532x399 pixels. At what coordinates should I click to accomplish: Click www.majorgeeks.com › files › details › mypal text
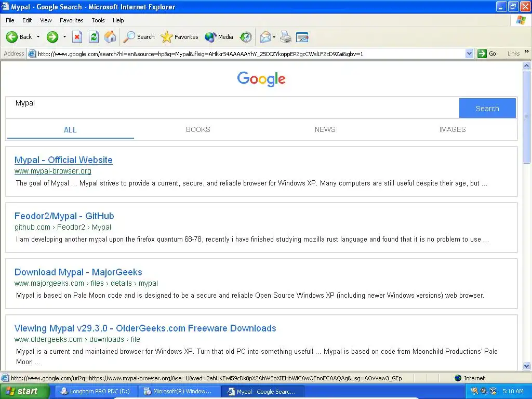pyautogui.click(x=86, y=283)
